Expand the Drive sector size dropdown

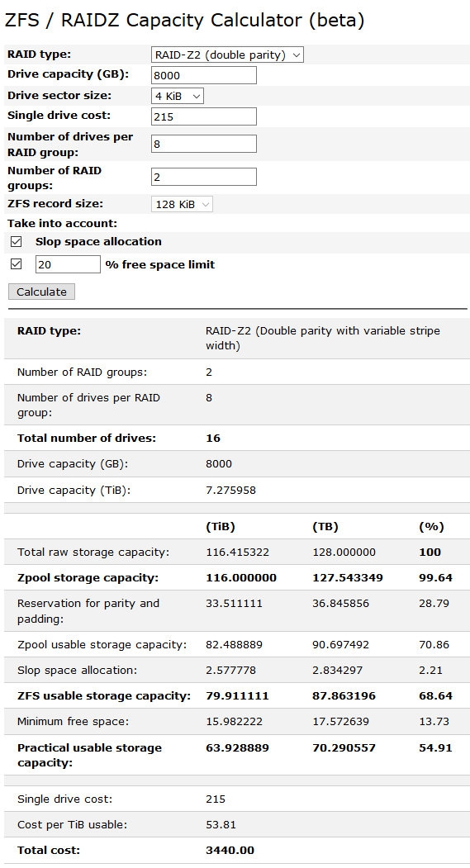click(x=177, y=96)
